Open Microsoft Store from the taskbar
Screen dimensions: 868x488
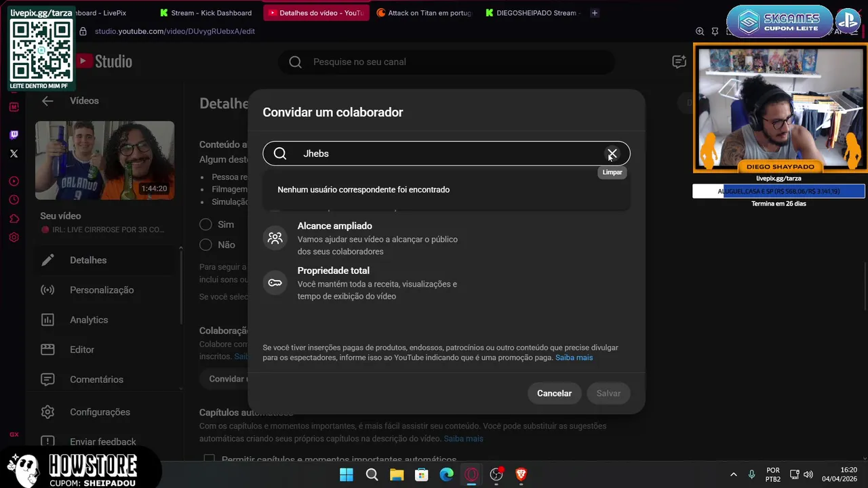422,474
